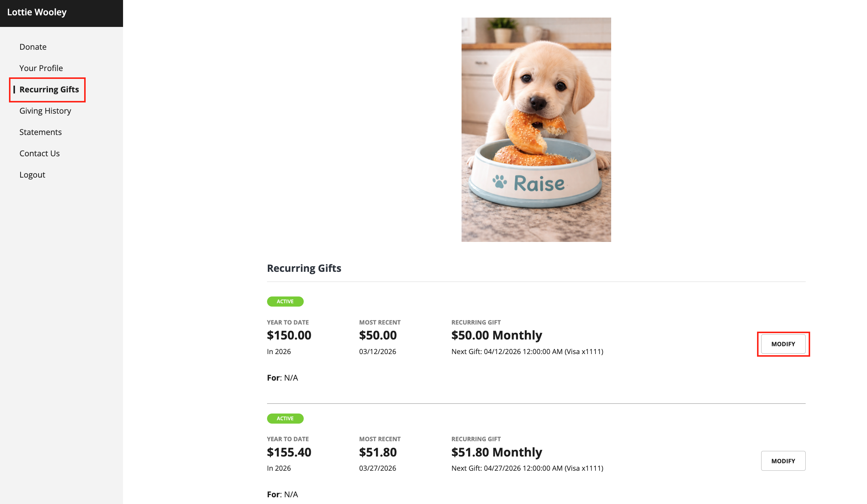The image size is (867, 504).
Task: Click the second ACTIVE status badge
Action: (285, 418)
